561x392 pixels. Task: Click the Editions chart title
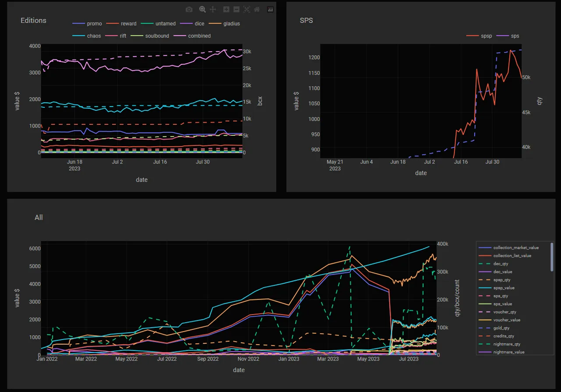(x=33, y=20)
